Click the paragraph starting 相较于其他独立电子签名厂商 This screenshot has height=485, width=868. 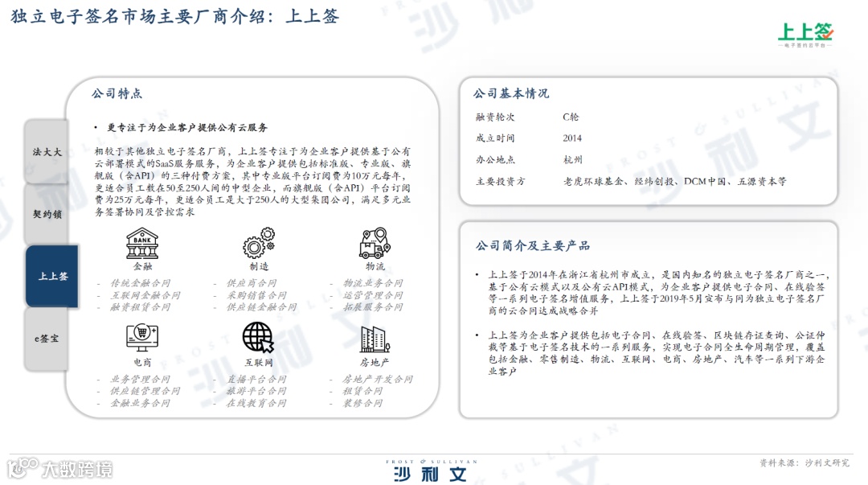[252, 181]
